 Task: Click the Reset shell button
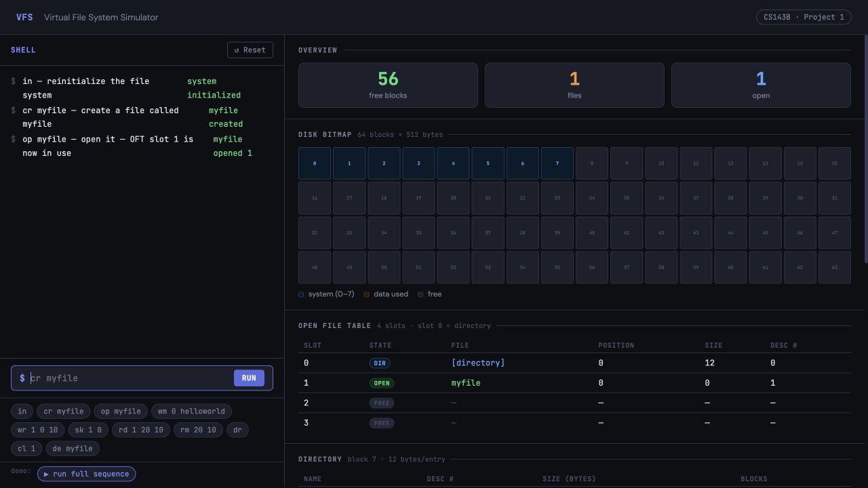tap(250, 50)
